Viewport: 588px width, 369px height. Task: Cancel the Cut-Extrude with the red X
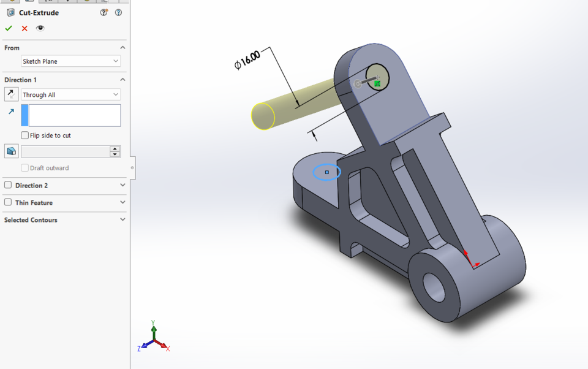click(x=24, y=28)
